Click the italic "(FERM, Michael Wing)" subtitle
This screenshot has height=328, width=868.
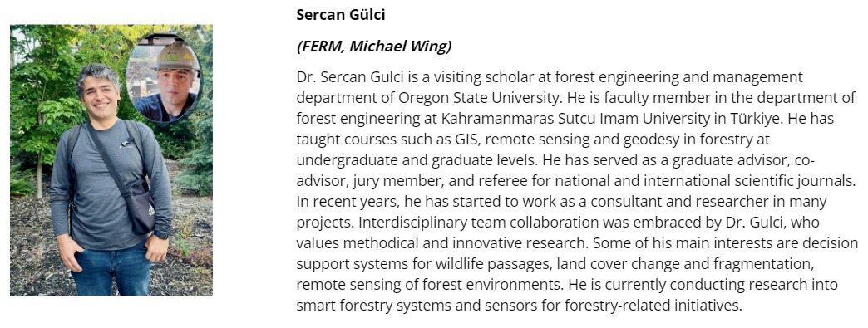point(373,47)
